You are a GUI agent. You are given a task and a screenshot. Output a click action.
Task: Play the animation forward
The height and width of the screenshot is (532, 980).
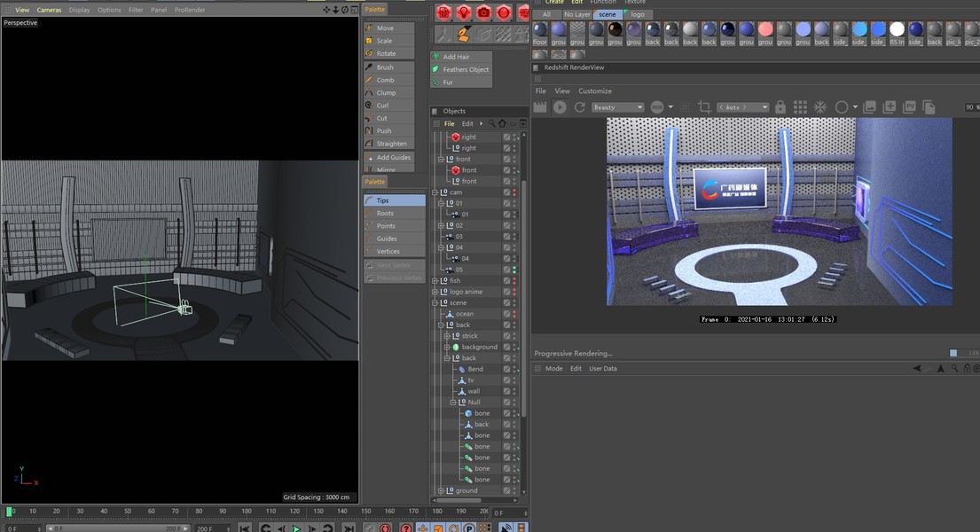coord(296,528)
